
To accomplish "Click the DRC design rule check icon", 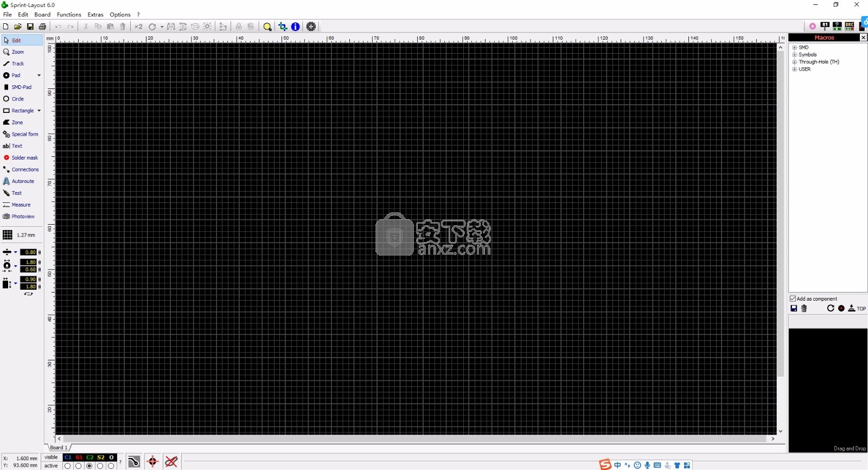I will point(850,26).
